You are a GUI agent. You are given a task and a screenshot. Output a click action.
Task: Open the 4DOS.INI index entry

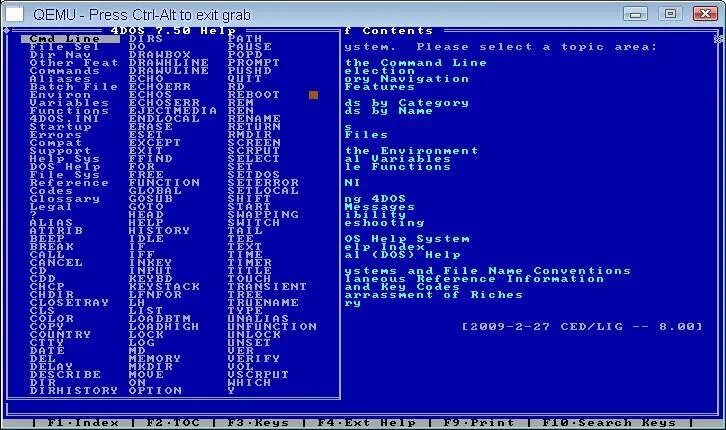click(x=64, y=118)
